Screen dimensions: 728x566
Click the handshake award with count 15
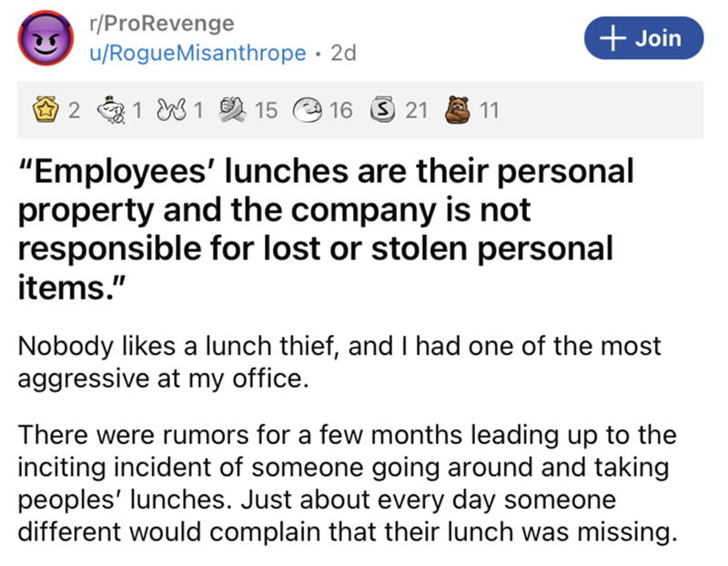tap(234, 111)
